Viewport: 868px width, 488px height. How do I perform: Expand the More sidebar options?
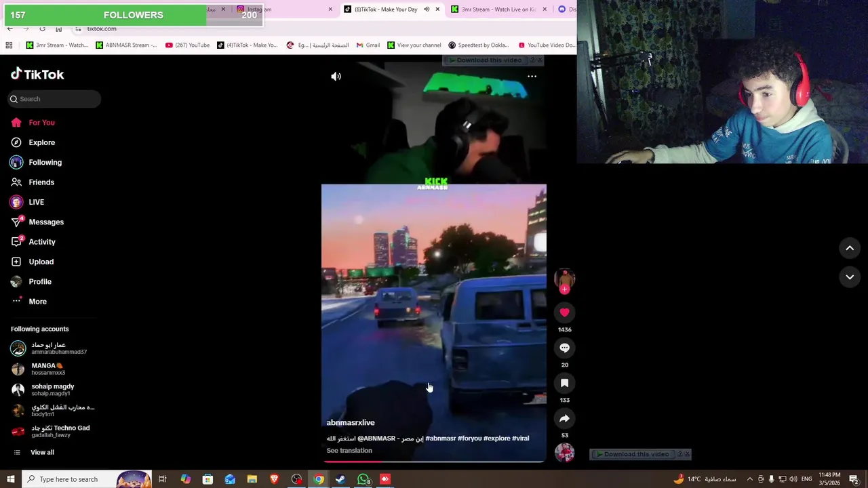click(x=29, y=302)
